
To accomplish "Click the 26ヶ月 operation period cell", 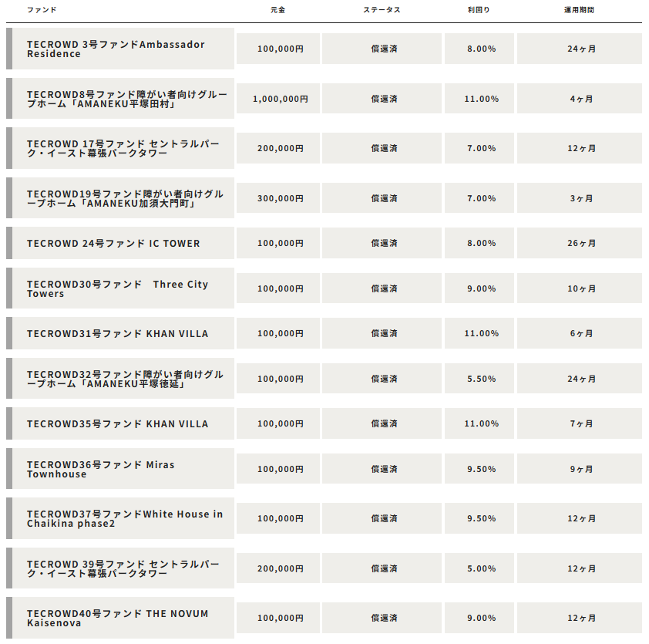I will pos(580,243).
